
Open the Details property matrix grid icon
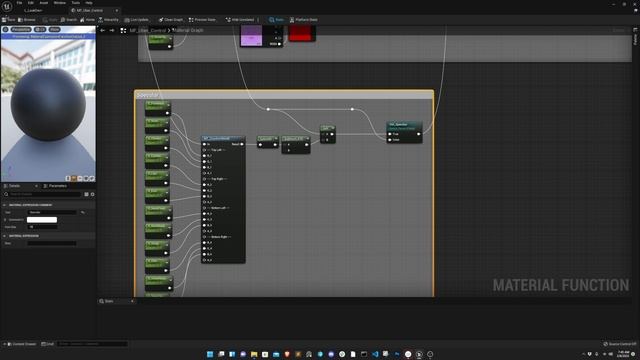[x=87, y=194]
